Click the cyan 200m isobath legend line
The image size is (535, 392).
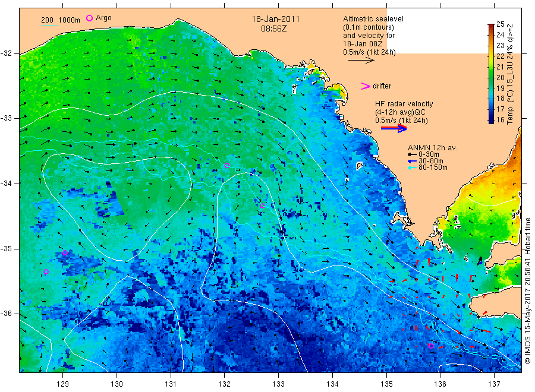tap(49, 25)
